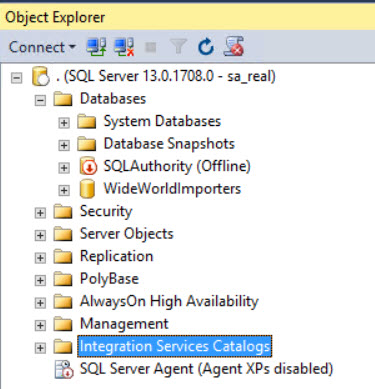The image size is (375, 389).
Task: Expand the Replication folder
Action: tap(40, 258)
